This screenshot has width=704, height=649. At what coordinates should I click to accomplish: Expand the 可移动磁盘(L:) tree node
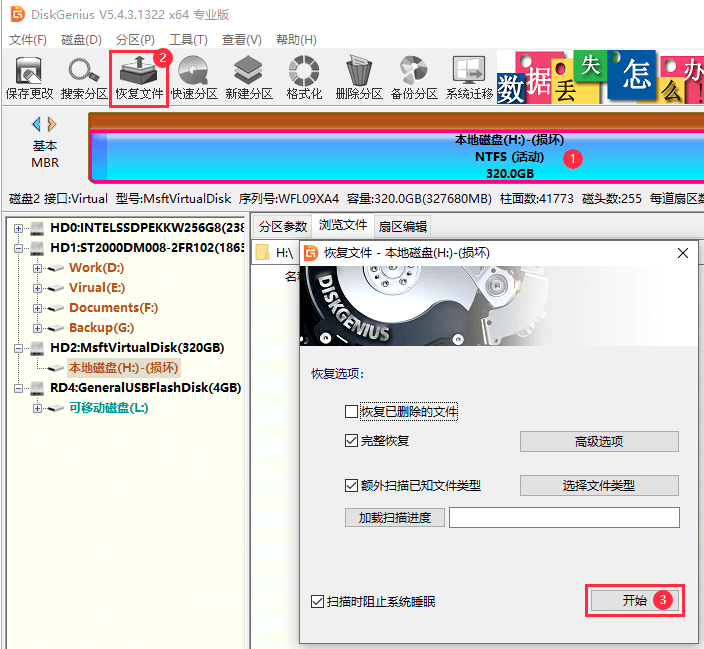(37, 408)
